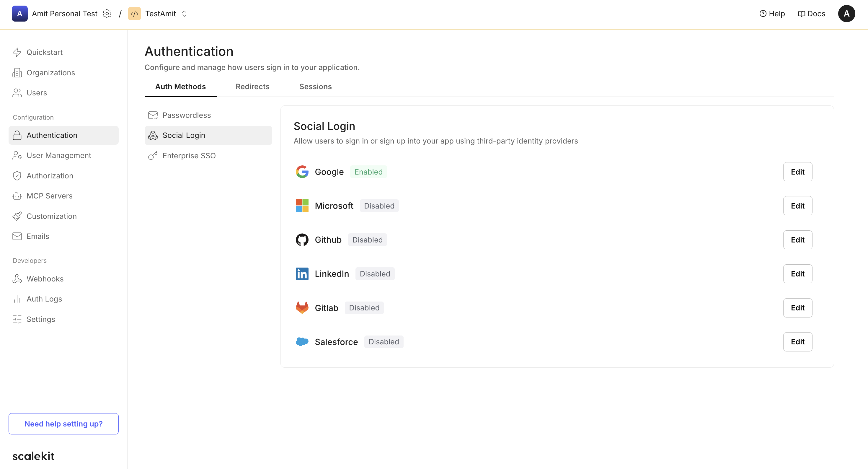Click the Passwordless envelope icon

pyautogui.click(x=153, y=115)
